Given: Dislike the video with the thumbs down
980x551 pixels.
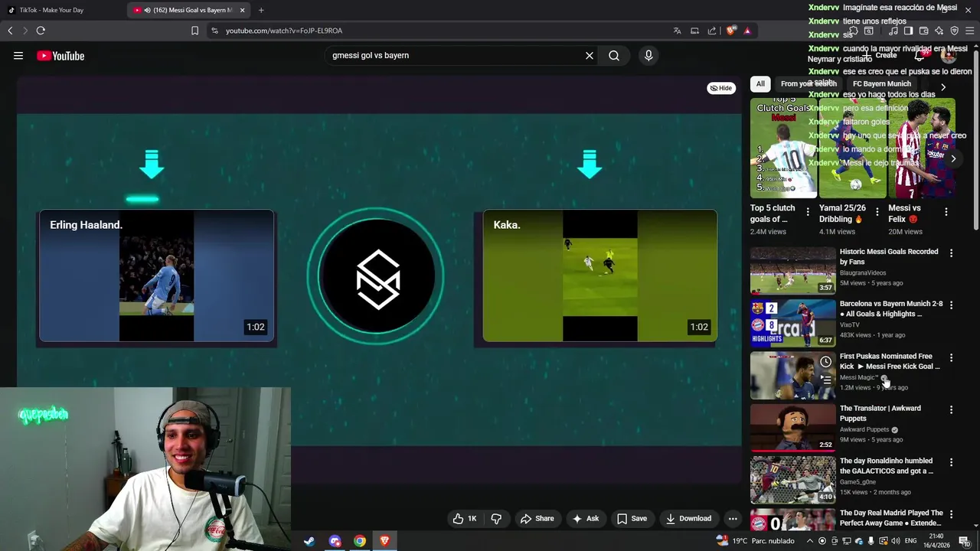Looking at the screenshot, I should 496,519.
